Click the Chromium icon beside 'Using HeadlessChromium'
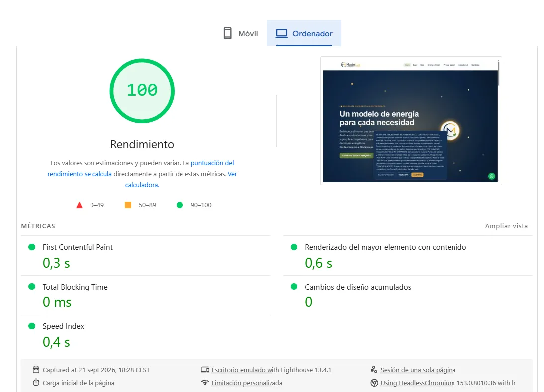The width and height of the screenshot is (544, 392). [x=374, y=383]
